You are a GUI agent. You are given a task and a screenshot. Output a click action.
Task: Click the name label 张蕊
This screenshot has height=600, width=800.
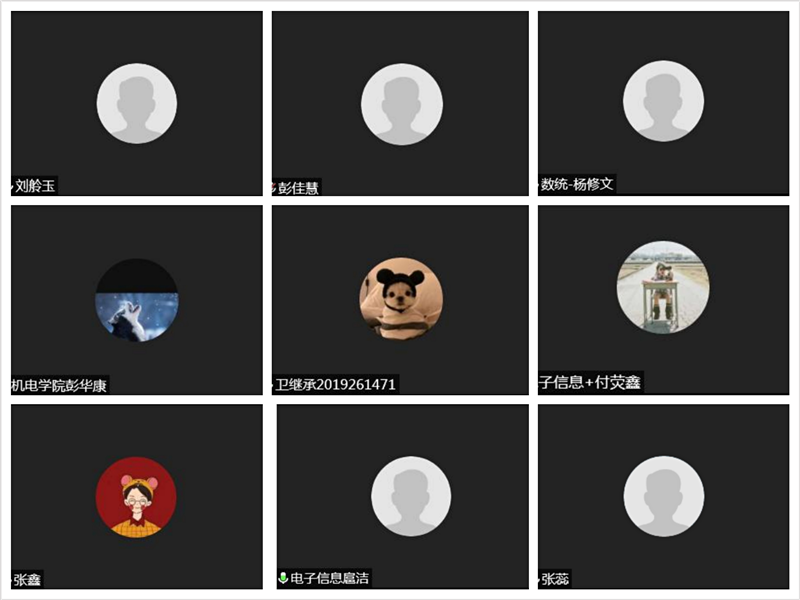[555, 579]
